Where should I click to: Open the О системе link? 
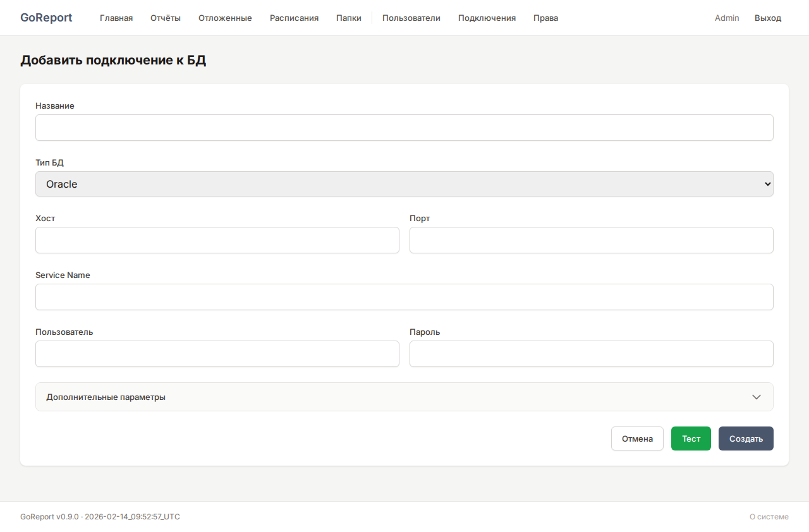(x=769, y=516)
